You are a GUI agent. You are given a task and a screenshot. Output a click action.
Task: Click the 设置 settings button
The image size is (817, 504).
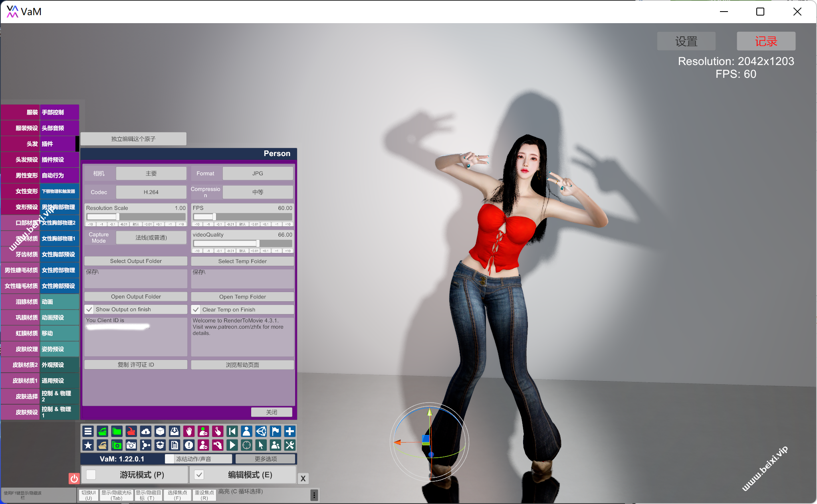pyautogui.click(x=686, y=41)
